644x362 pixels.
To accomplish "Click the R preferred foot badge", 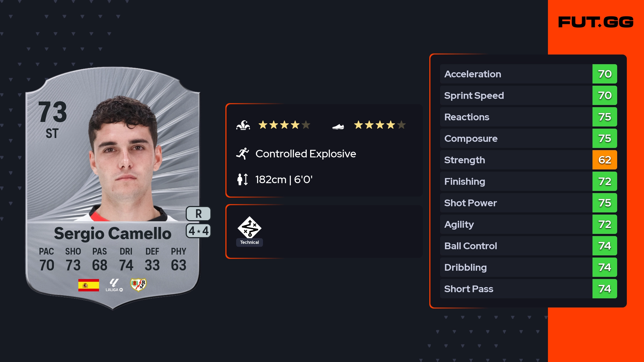I will [198, 214].
